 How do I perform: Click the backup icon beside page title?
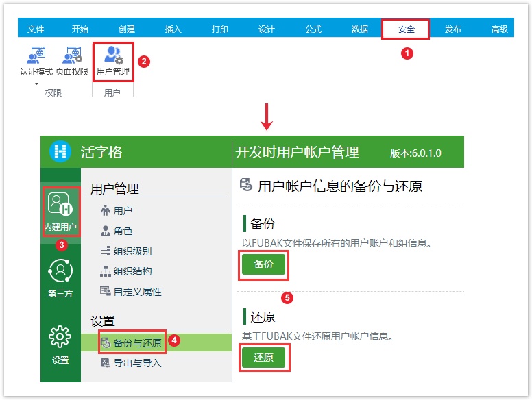point(246,185)
